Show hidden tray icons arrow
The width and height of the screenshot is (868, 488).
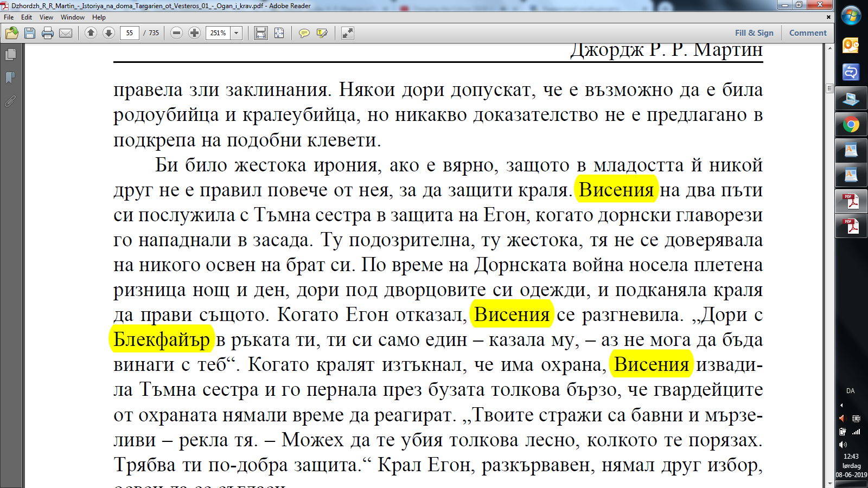(841, 405)
